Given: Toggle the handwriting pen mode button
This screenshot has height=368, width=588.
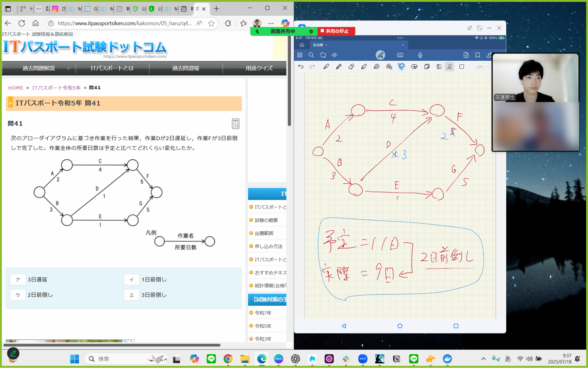Looking at the screenshot, I should click(x=380, y=55).
